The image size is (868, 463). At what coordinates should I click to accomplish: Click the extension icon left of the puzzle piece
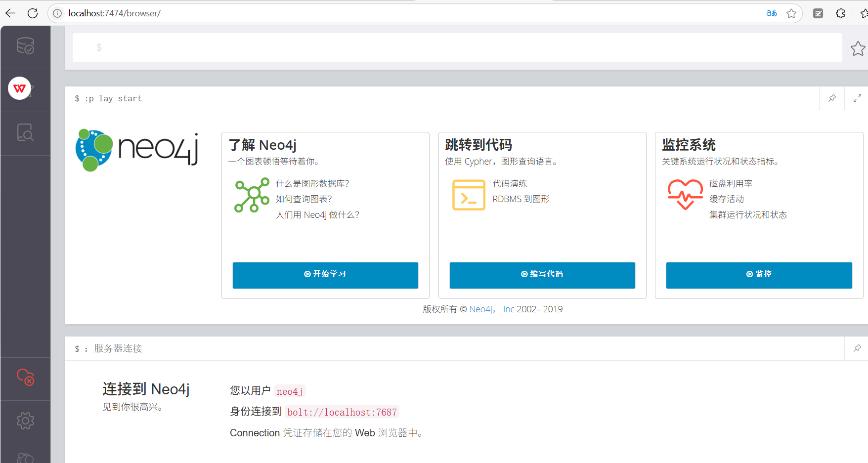tap(818, 13)
